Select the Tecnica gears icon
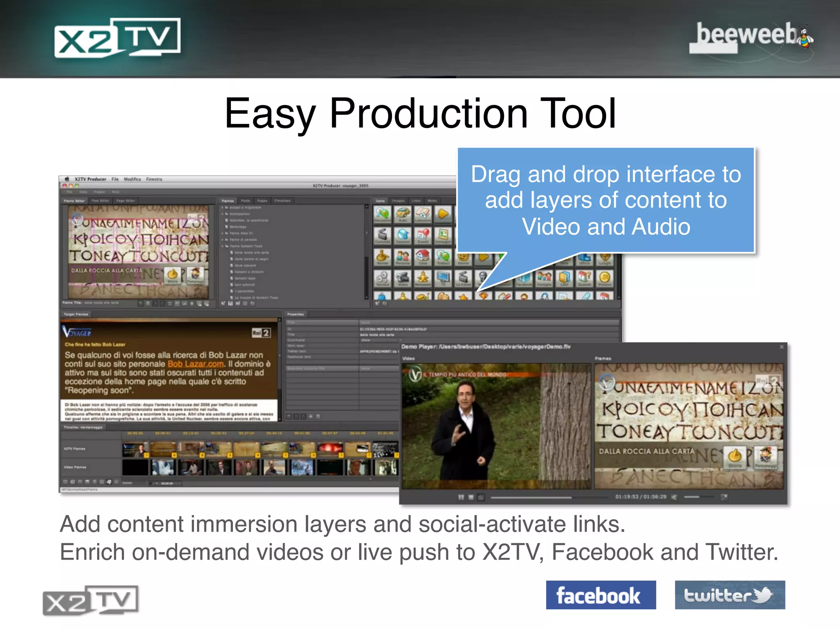840x630 pixels. tap(382, 278)
